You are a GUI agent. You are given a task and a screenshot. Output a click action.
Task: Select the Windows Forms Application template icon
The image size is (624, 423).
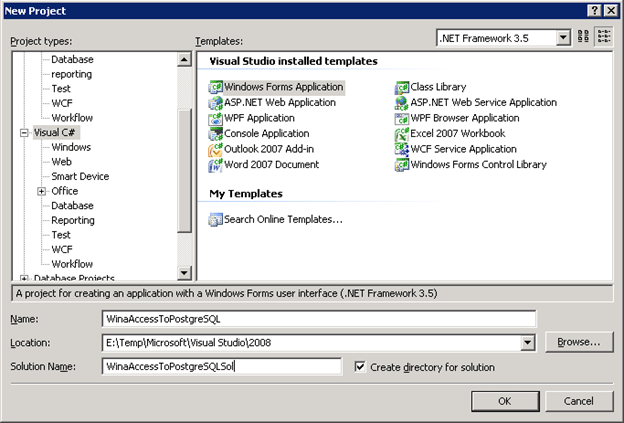[x=215, y=87]
